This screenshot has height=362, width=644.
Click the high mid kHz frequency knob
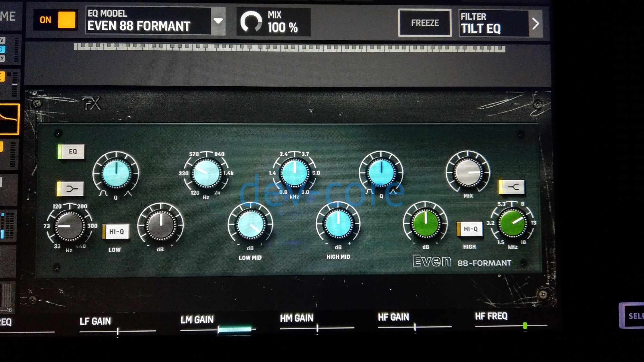tap(294, 172)
